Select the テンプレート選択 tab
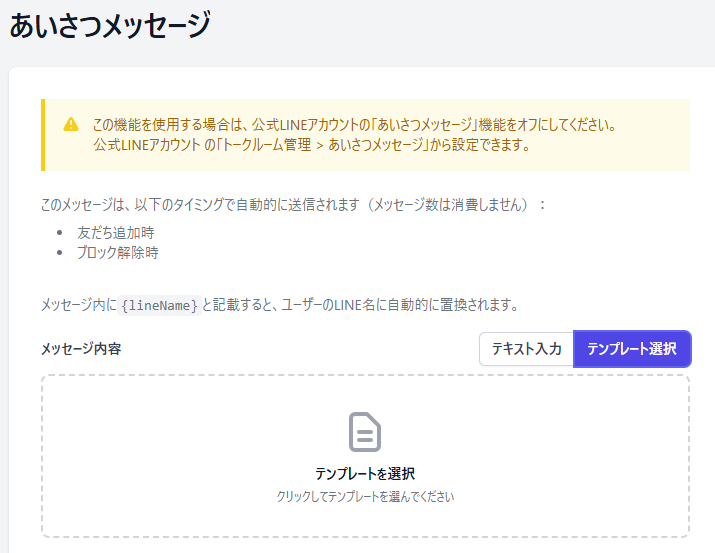Image resolution: width=715 pixels, height=553 pixels. pyautogui.click(x=631, y=349)
